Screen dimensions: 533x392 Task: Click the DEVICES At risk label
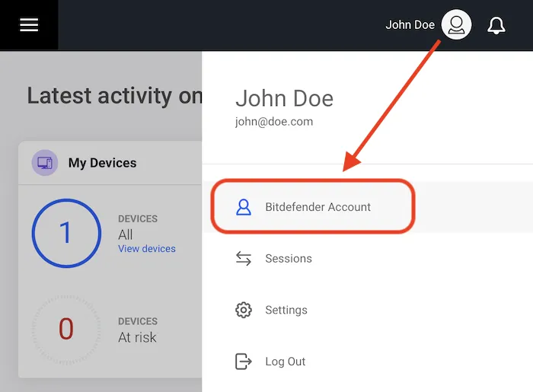point(138,330)
